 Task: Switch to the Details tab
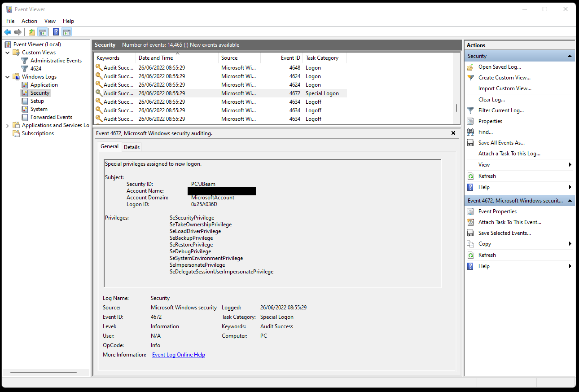point(132,147)
